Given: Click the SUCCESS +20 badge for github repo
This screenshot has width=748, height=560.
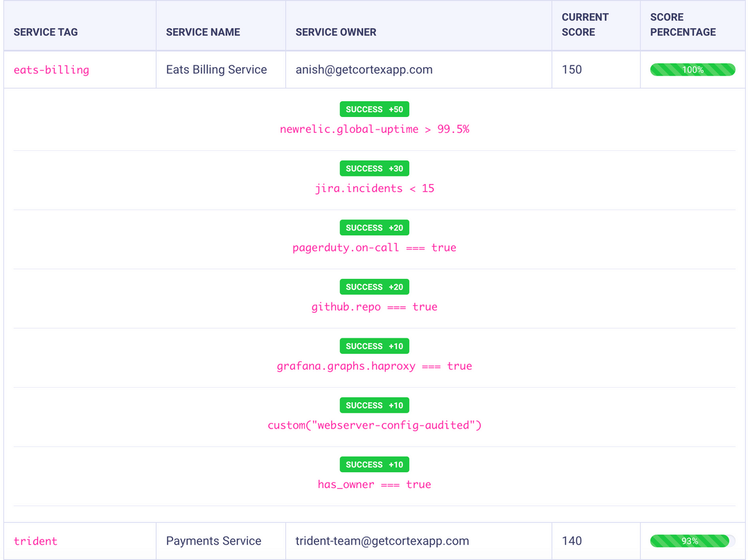Looking at the screenshot, I should [374, 287].
